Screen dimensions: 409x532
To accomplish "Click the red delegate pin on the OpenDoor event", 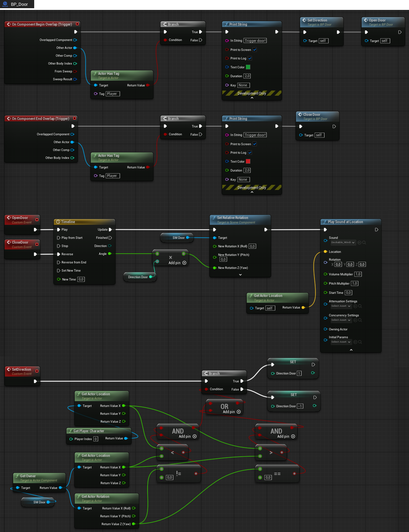I will point(37,220).
